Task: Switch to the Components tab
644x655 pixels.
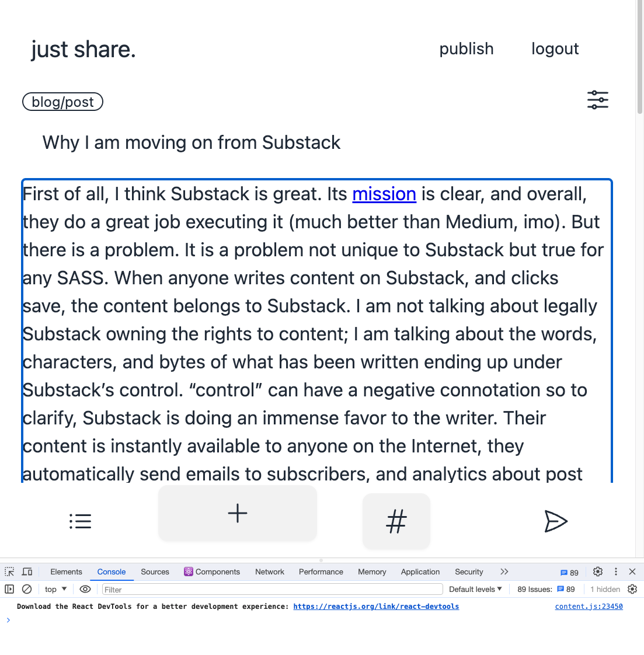Action: [212, 572]
